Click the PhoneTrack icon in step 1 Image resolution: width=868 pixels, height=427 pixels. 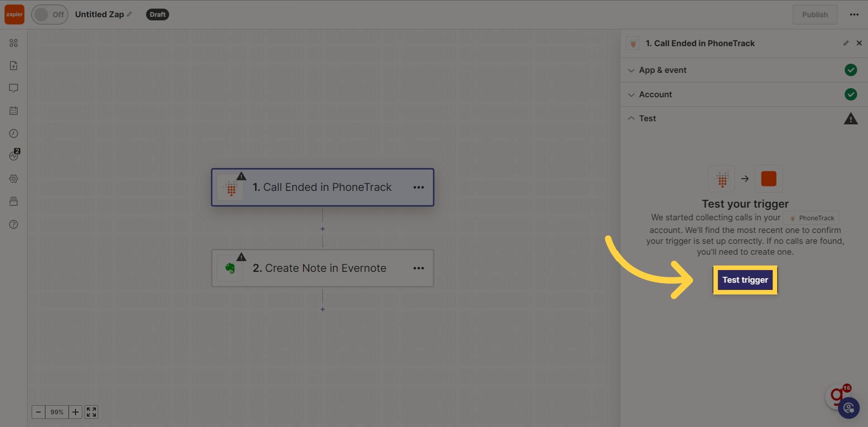(x=231, y=188)
